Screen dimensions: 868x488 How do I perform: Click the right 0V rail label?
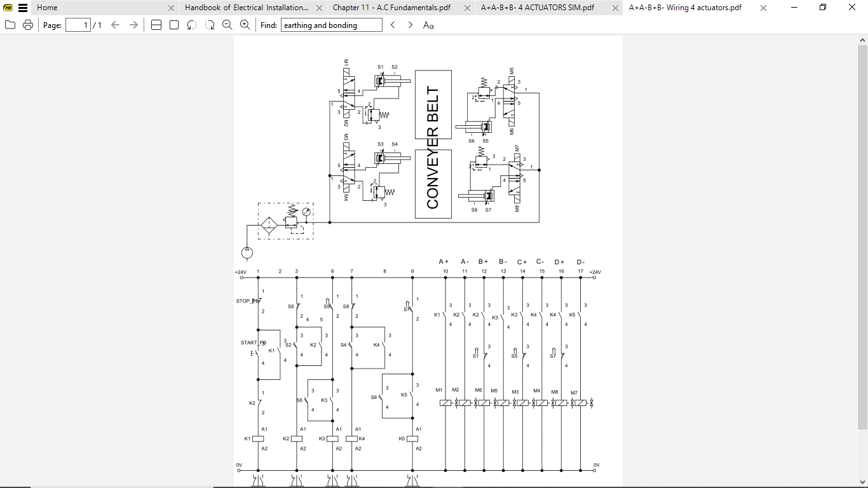click(x=596, y=465)
